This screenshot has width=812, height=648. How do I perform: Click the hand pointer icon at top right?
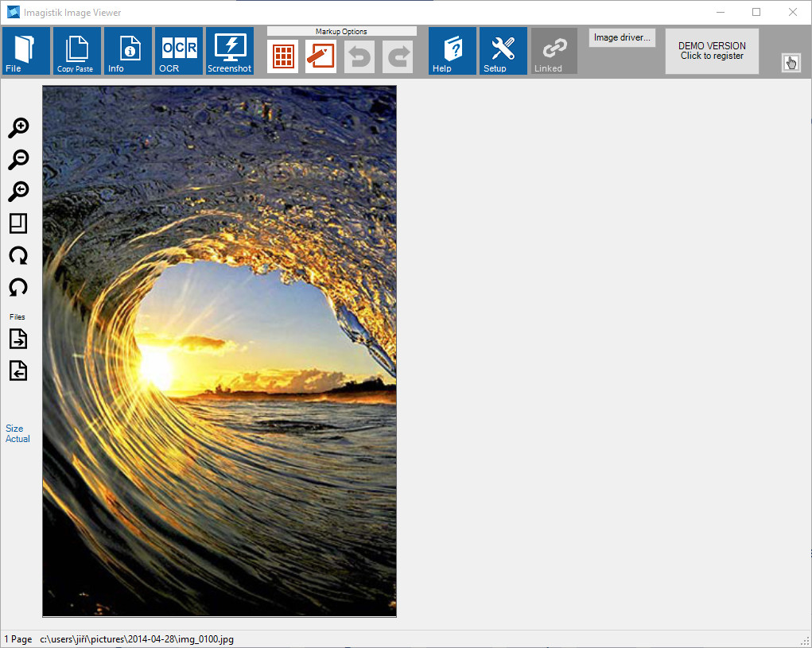point(791,63)
